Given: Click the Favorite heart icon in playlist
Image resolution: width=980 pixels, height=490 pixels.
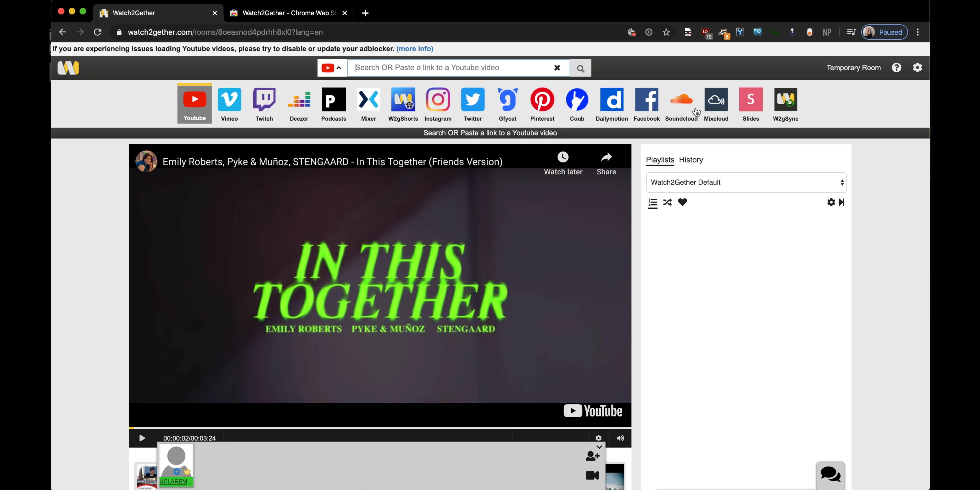Looking at the screenshot, I should click(x=682, y=202).
